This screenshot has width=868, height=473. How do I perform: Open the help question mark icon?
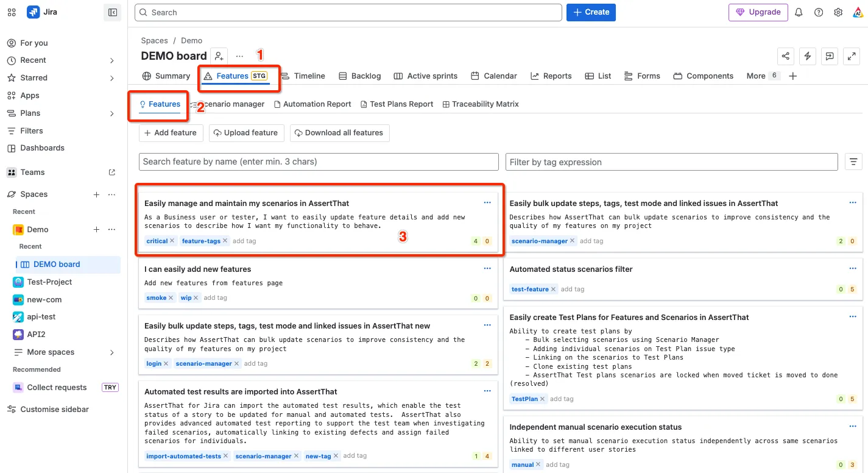coord(819,12)
